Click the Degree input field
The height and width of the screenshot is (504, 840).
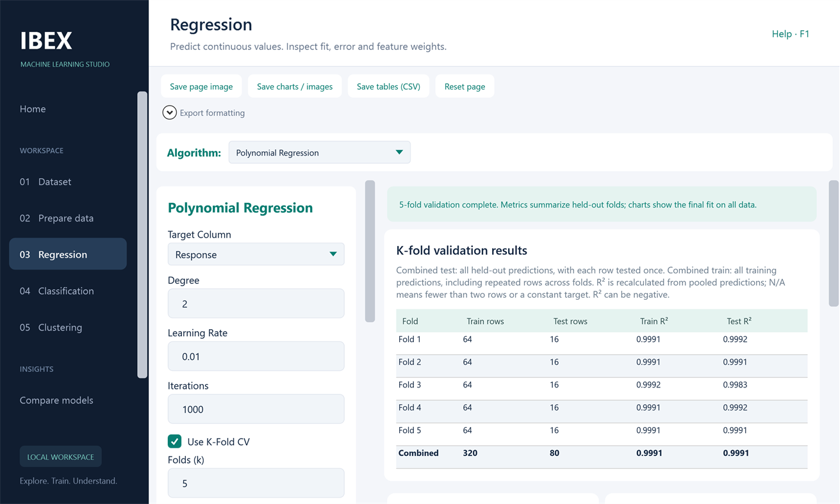coord(256,304)
